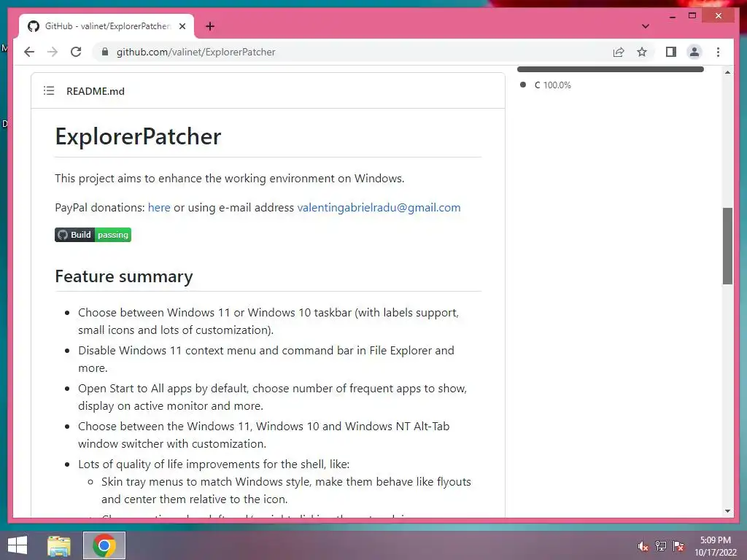Screen dimensions: 747x560
Task: Open the Build passing badge
Action: [x=93, y=235]
